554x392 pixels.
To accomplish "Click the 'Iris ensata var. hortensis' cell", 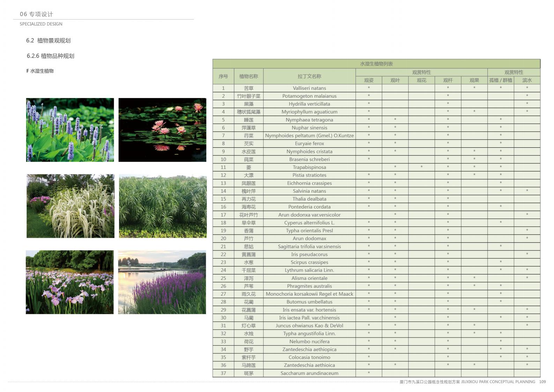I will 309,310.
